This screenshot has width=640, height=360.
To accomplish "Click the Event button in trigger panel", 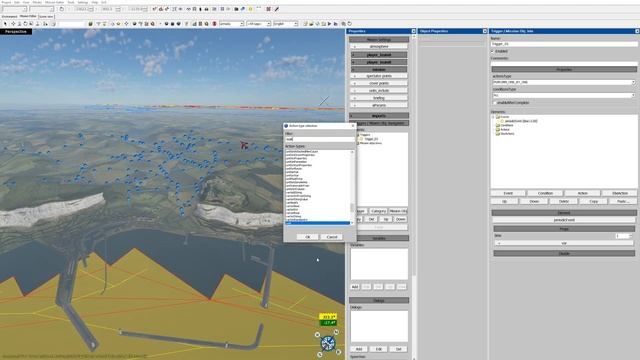I will coord(508,193).
